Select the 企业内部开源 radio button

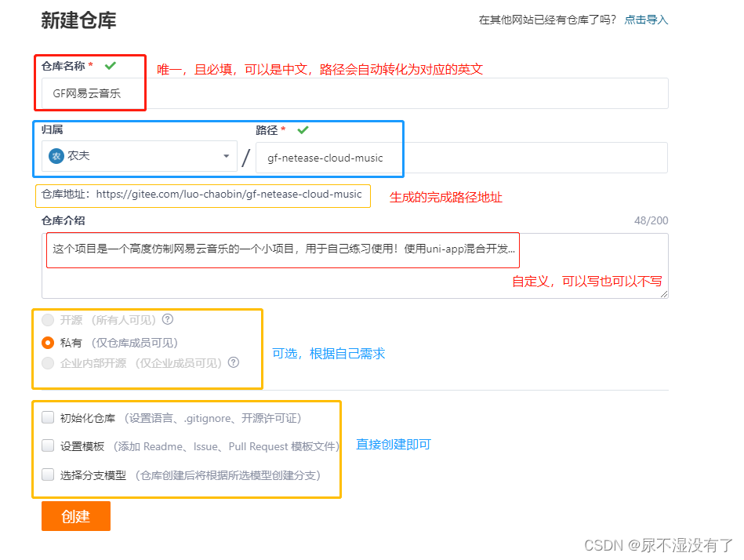48,363
